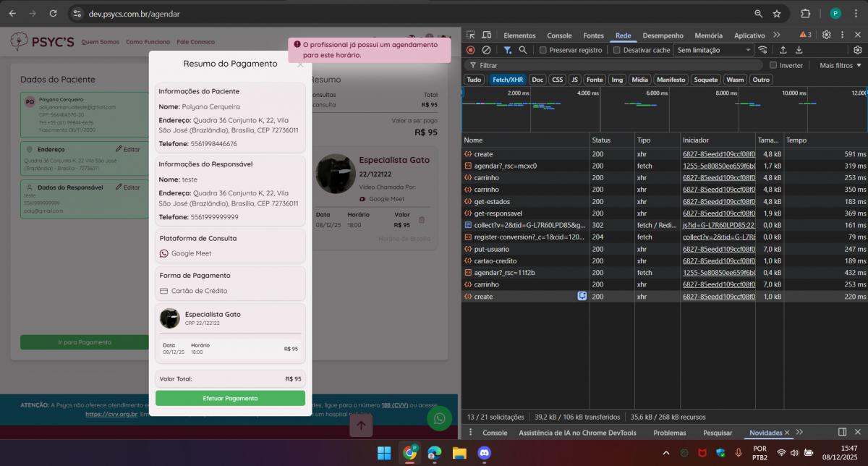Viewport: 868px width, 466px height.
Task: Click the WhatsApp floating chat icon
Action: coord(438,418)
